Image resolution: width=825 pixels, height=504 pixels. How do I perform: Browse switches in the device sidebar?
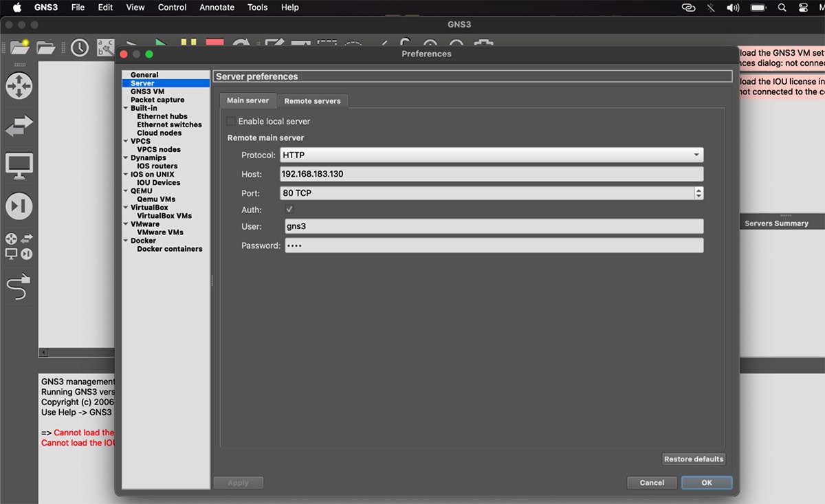tap(19, 126)
